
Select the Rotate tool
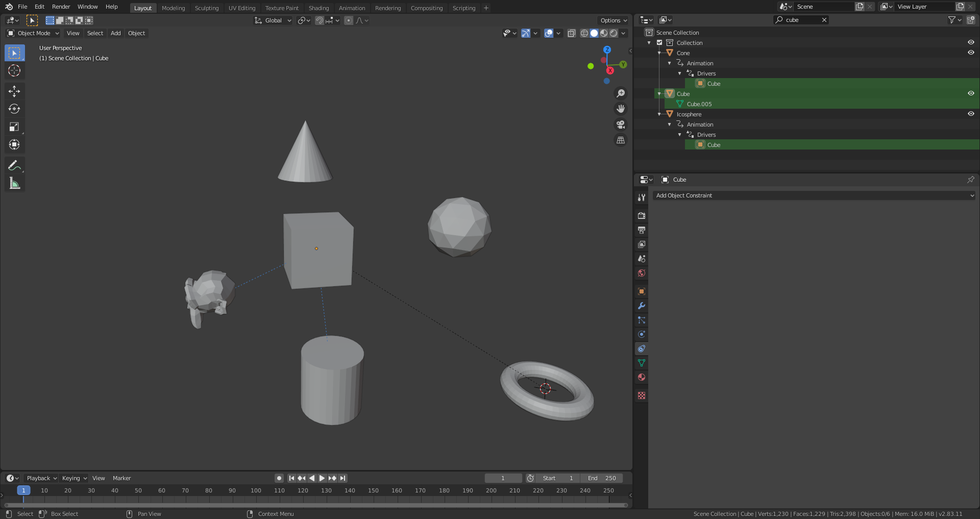(14, 109)
